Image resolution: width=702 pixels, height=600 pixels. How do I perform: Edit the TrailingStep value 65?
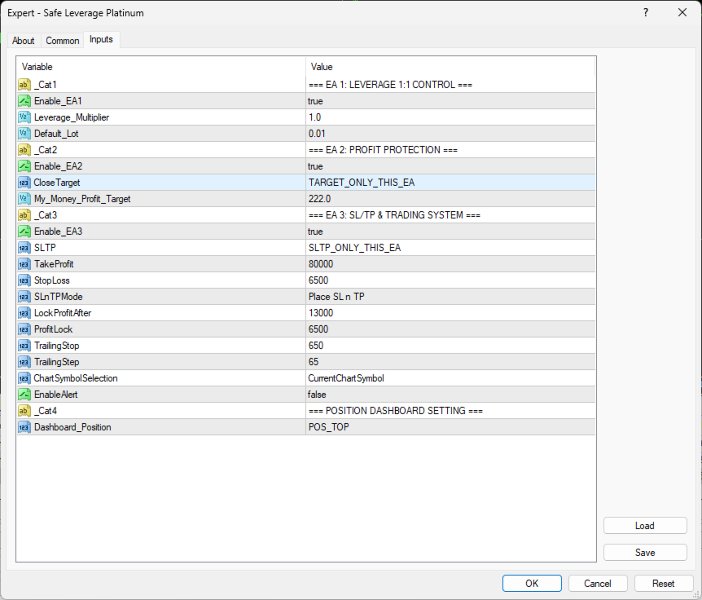[x=450, y=362]
